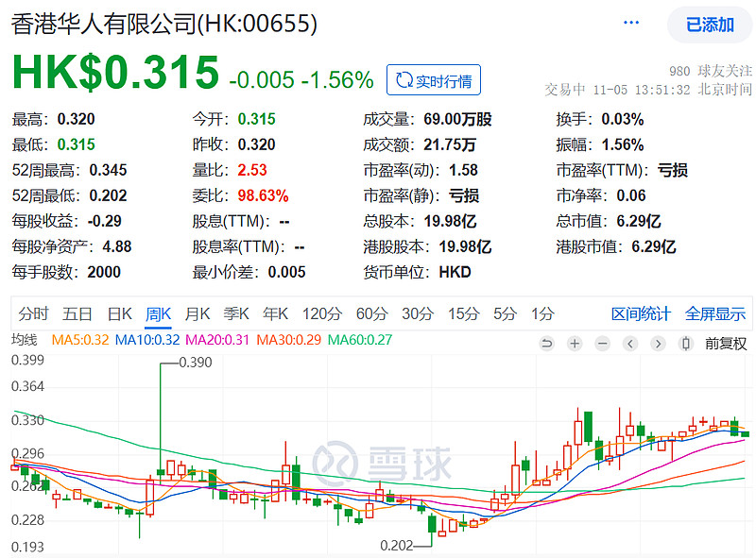The width and height of the screenshot is (756, 558).
Task: Refresh via the 实时行情 button
Action: click(x=434, y=80)
